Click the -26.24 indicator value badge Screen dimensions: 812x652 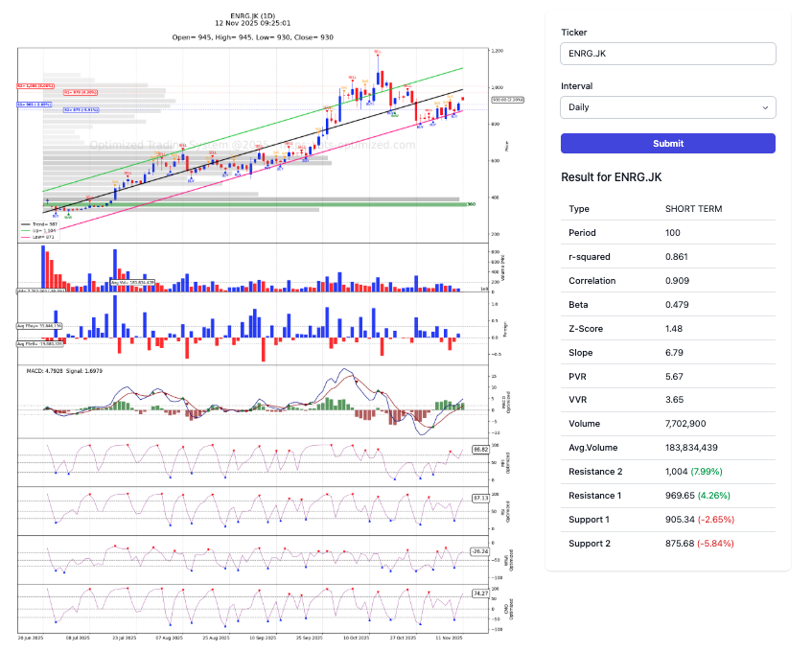480,551
